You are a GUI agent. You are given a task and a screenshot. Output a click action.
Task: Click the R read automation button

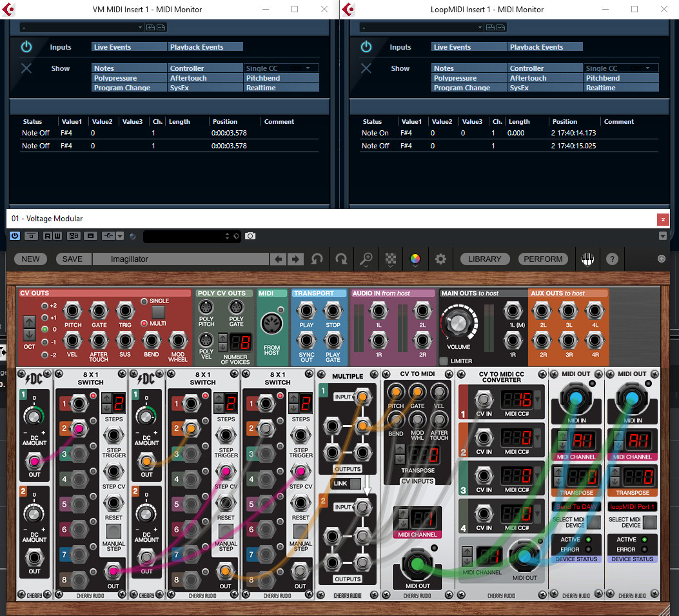click(47, 235)
